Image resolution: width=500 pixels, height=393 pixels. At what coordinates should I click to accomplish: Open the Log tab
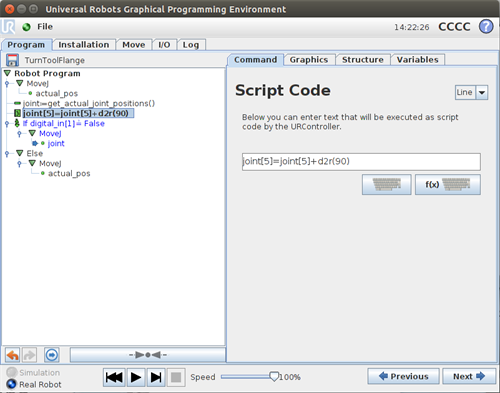click(x=191, y=45)
